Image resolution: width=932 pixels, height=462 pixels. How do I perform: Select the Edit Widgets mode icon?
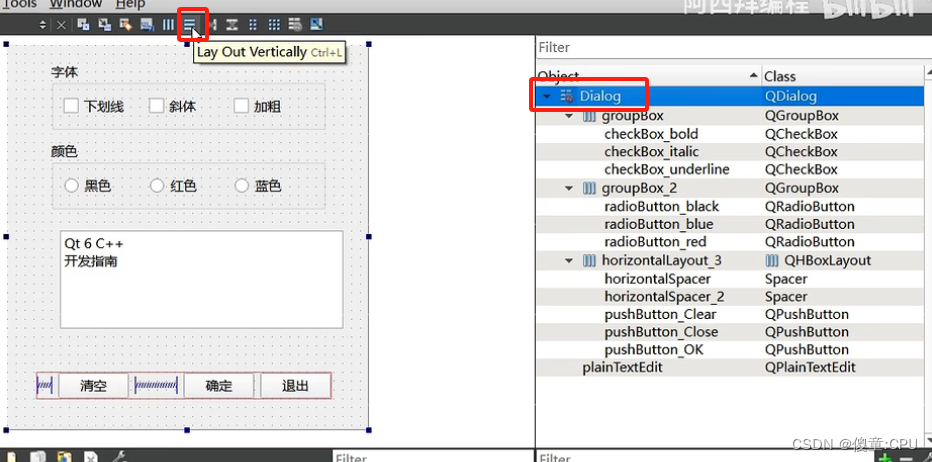point(83,24)
